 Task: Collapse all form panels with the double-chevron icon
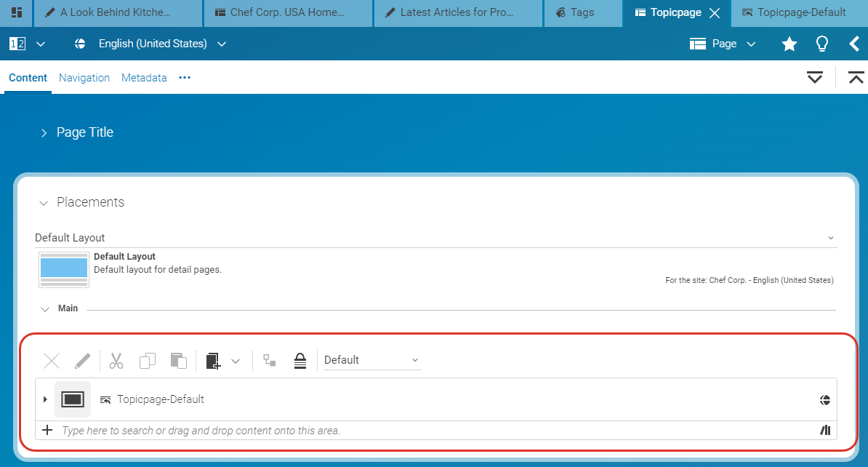[856, 76]
